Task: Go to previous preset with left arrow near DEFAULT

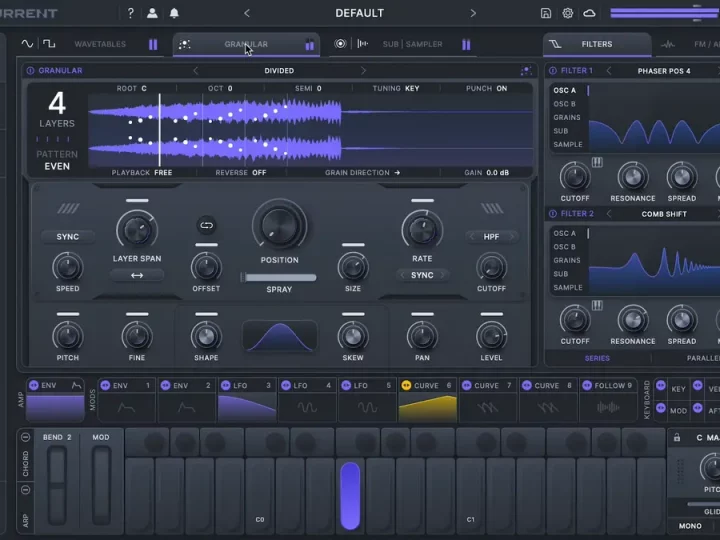Action: [x=247, y=13]
